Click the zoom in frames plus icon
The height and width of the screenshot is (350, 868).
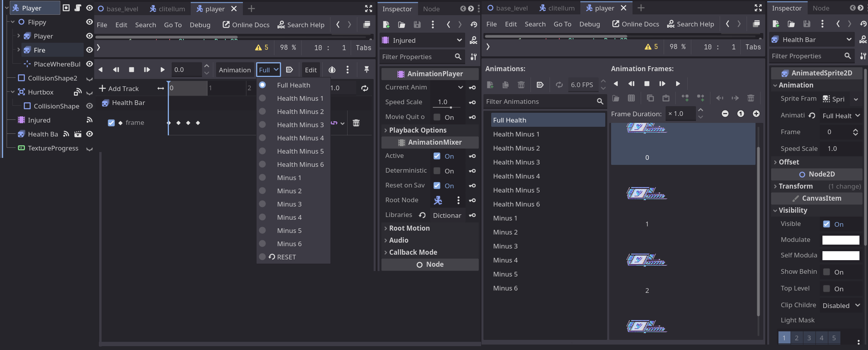756,114
